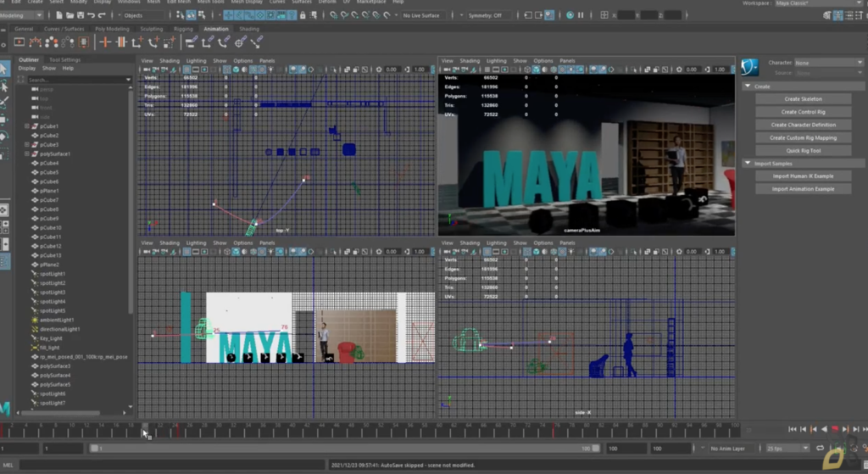Click the Playblast shelf icon
Viewport: 868px width, 474px height.
tap(19, 42)
